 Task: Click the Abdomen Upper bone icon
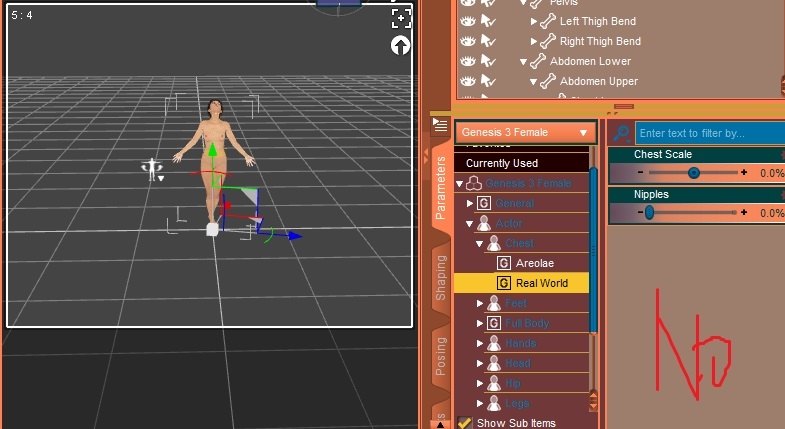[x=548, y=81]
